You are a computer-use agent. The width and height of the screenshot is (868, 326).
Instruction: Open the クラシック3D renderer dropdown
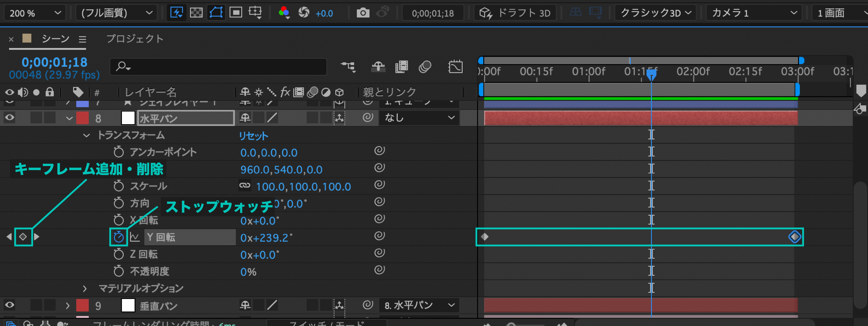tap(655, 13)
